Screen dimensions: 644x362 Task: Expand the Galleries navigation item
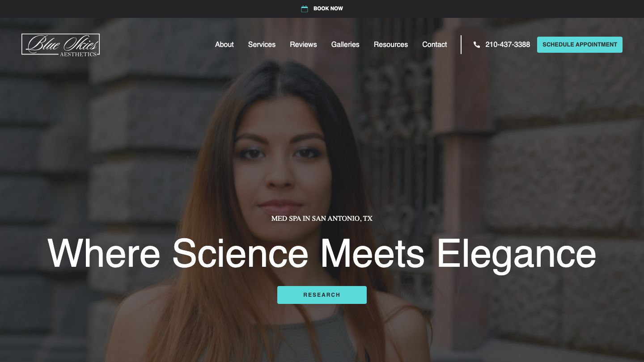345,45
